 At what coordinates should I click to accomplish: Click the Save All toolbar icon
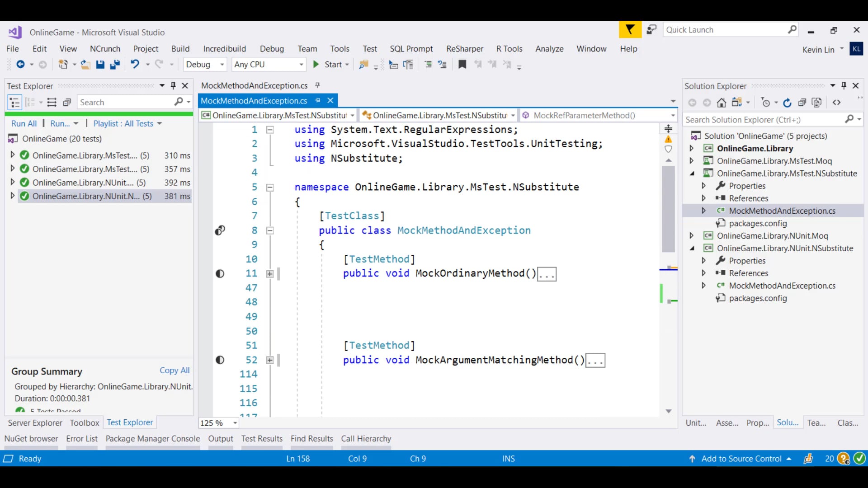pyautogui.click(x=115, y=65)
